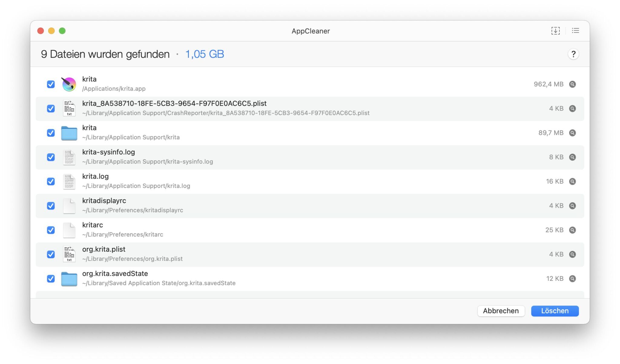Select the krita.log file name
The width and height of the screenshot is (620, 364).
tap(95, 176)
